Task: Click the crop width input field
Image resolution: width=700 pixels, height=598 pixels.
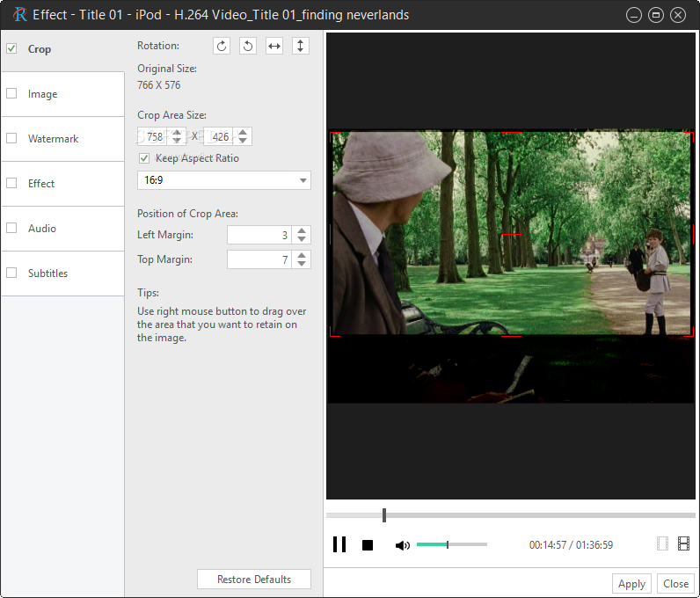Action: click(153, 136)
